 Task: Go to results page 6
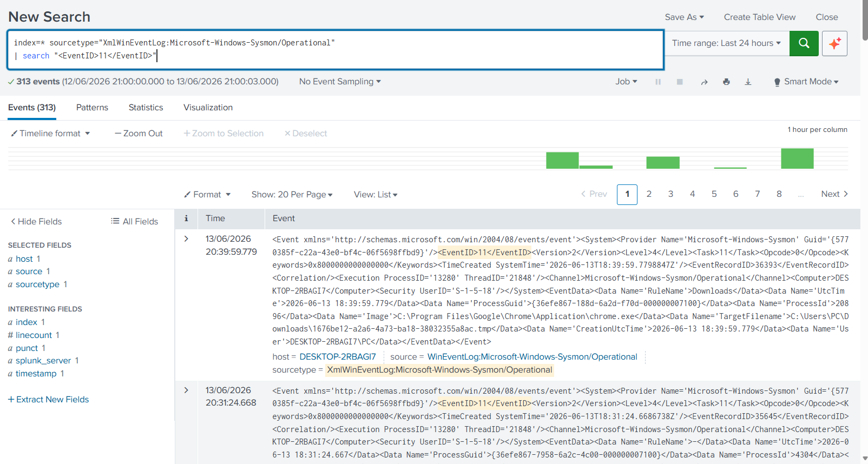point(735,194)
